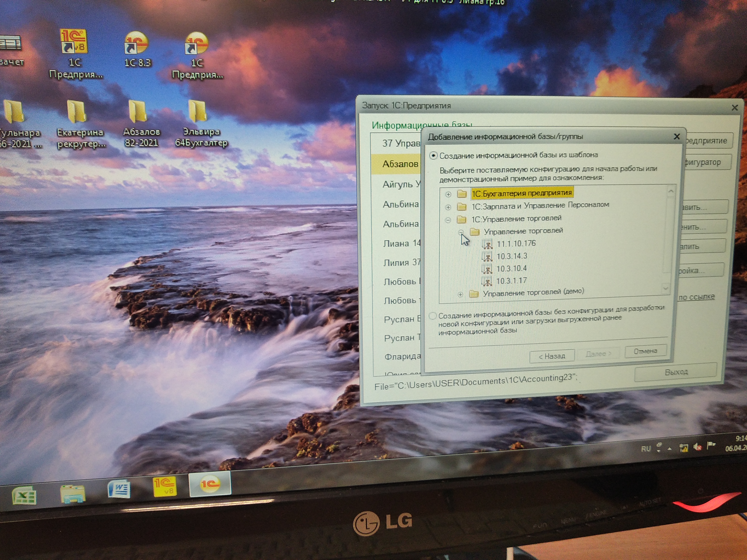This screenshot has width=747, height=560.
Task: Open the orange 1C Предприя... shortcut beside 1C 8.3
Action: [x=197, y=56]
